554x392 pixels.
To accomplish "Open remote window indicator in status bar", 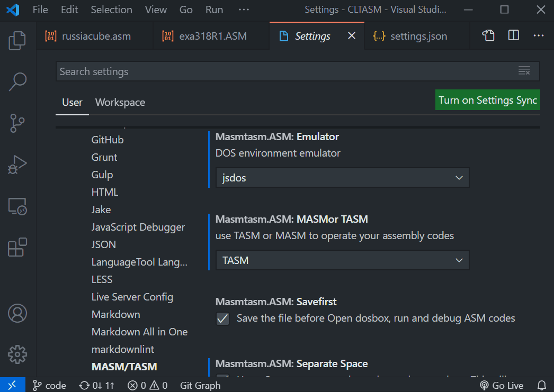I will [x=12, y=385].
